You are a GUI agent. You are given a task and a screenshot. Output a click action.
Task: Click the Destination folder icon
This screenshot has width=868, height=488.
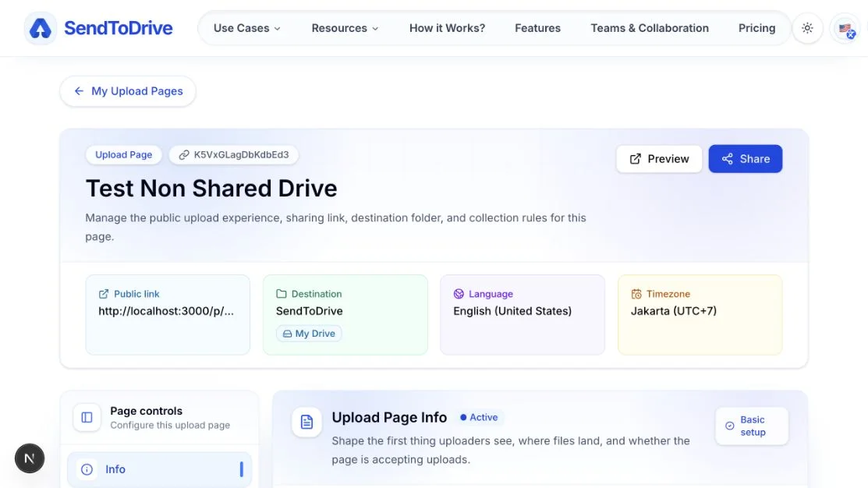click(282, 294)
